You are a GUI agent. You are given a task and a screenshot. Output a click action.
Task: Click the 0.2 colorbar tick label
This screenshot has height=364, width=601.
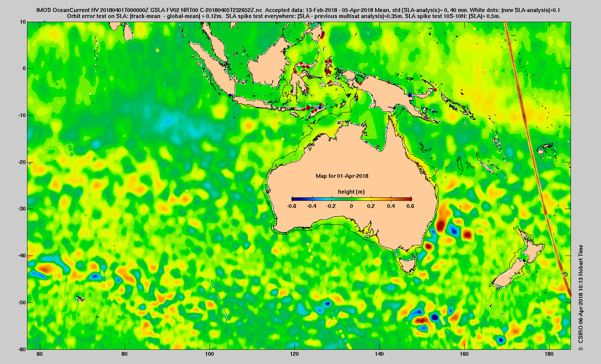click(371, 206)
